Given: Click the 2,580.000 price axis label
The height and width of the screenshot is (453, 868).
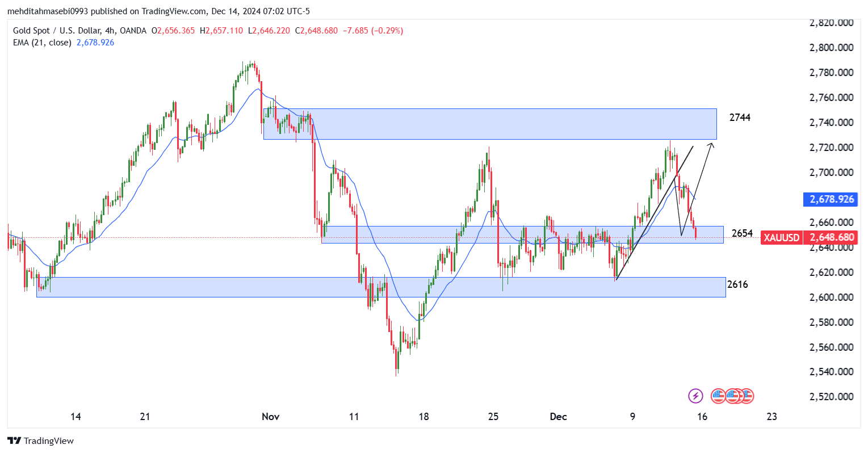Looking at the screenshot, I should coord(831,322).
